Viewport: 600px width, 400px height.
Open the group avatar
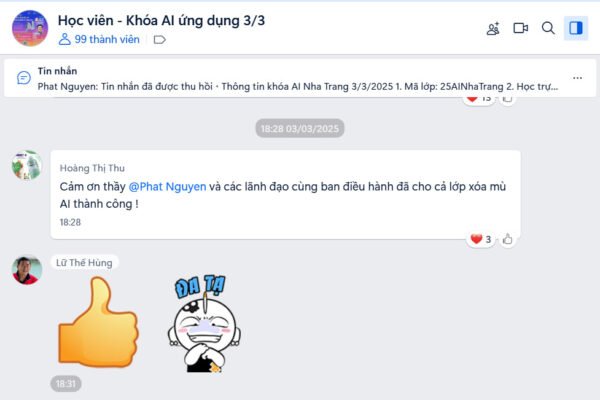pyautogui.click(x=30, y=28)
